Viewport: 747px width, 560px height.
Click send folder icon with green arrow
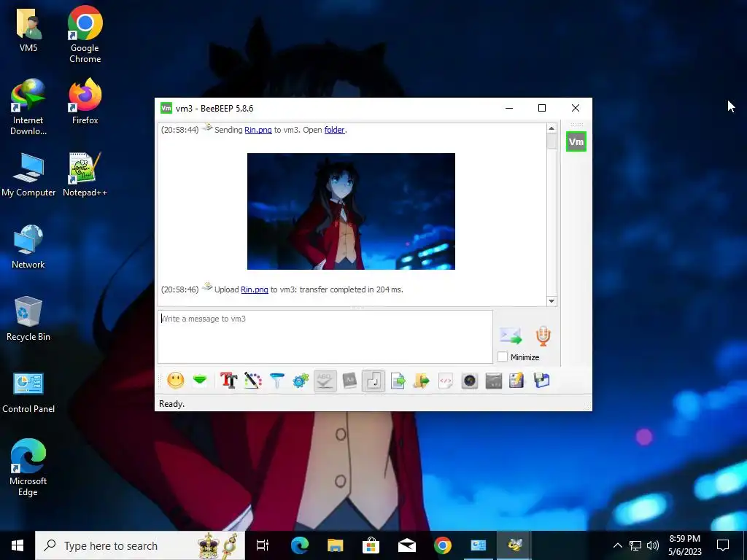(x=422, y=381)
